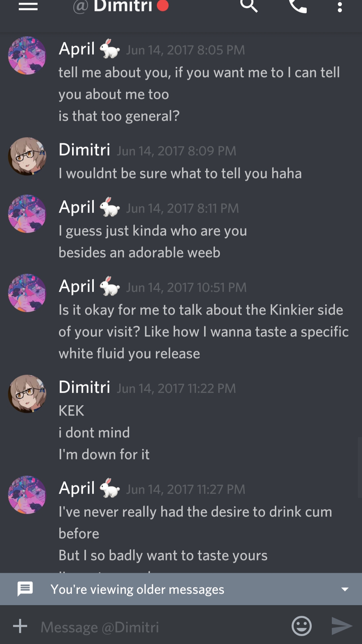This screenshot has width=362, height=644.
Task: Tap the send message arrow
Action: pyautogui.click(x=342, y=626)
